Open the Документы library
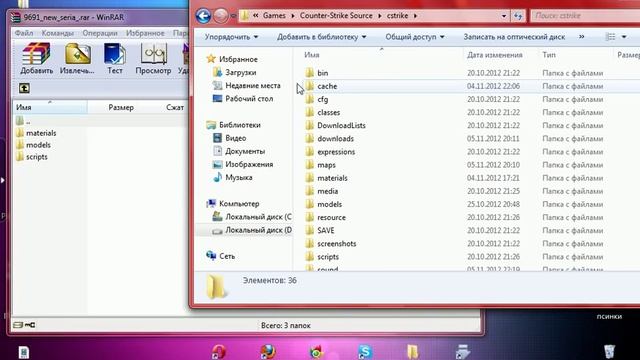 pyautogui.click(x=239, y=151)
